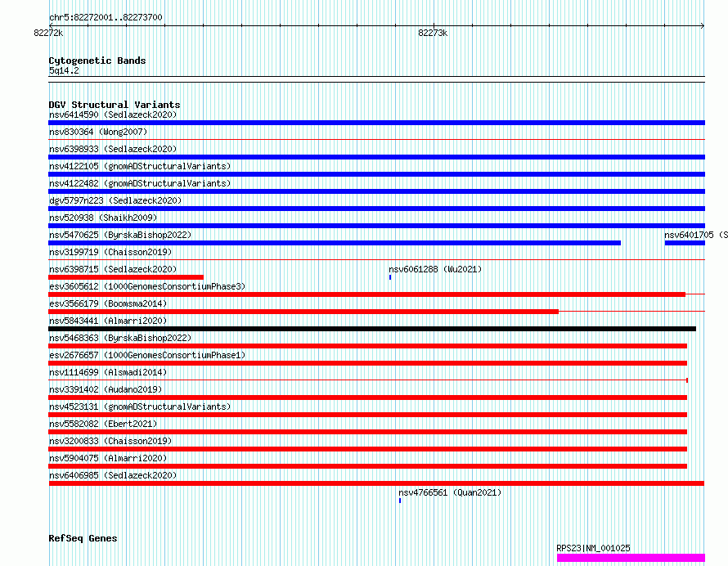The width and height of the screenshot is (728, 566).
Task: Select nsv3391402 (Audano2019) label
Action: 106,389
